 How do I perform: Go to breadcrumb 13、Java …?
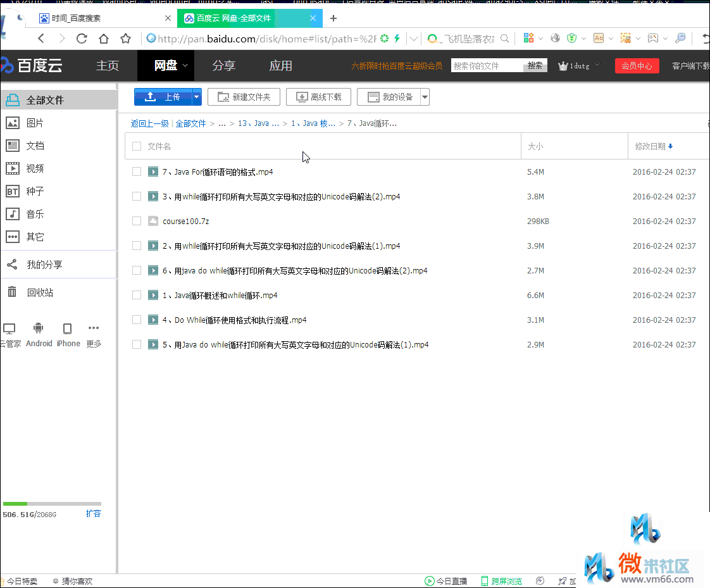tap(259, 123)
